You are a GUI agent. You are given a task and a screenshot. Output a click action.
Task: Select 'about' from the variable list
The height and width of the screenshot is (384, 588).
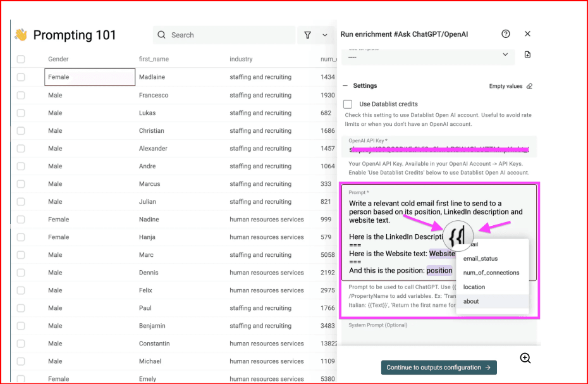(x=471, y=302)
